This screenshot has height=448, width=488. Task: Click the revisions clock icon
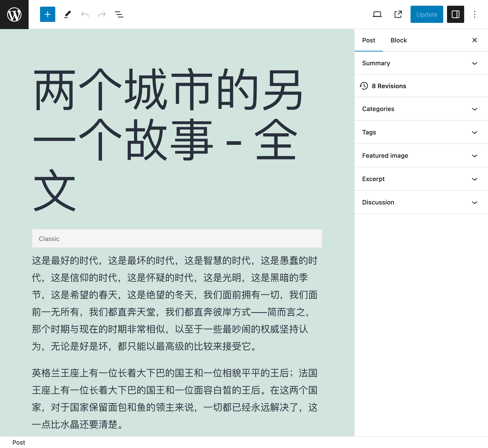coord(364,86)
